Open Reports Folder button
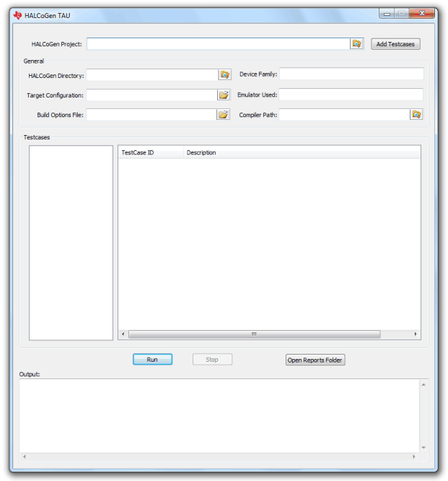 tap(315, 360)
